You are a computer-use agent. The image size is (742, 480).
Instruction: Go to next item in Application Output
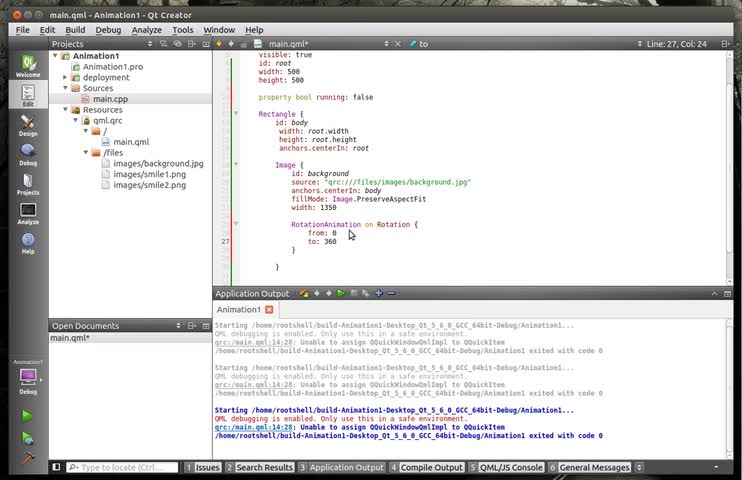[328, 293]
